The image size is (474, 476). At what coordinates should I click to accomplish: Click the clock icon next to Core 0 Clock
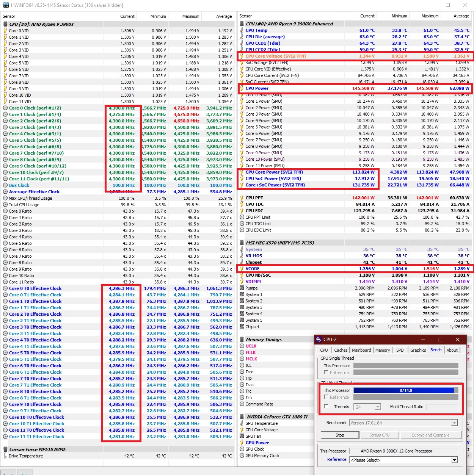point(5,108)
